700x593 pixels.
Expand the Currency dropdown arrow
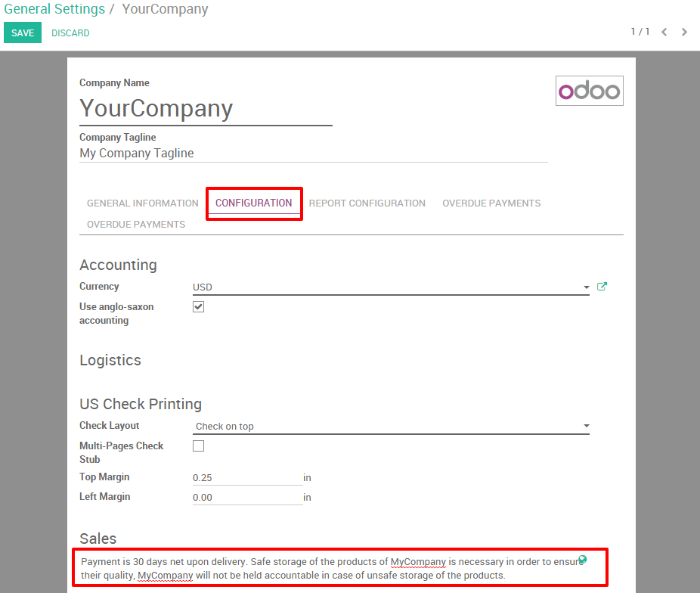coord(586,287)
